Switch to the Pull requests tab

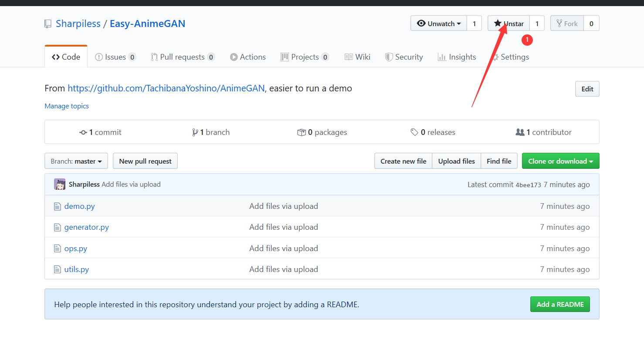(183, 57)
